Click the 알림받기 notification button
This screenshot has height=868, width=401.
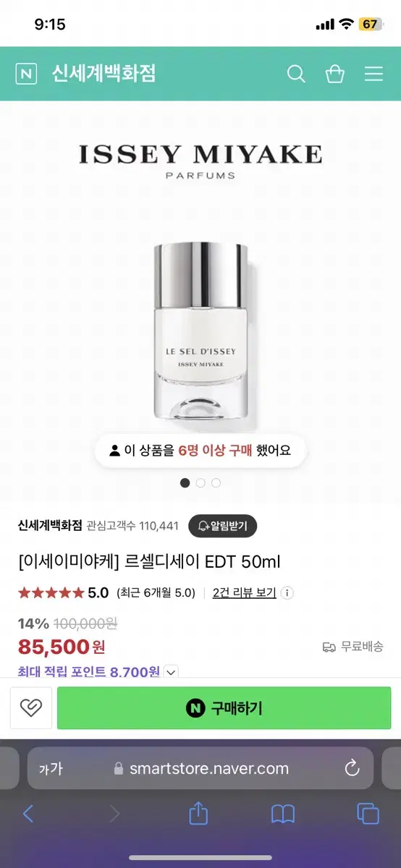click(x=223, y=526)
